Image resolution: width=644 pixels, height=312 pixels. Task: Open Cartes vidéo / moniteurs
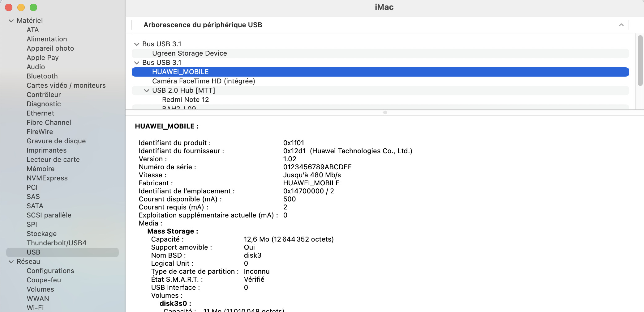point(66,85)
